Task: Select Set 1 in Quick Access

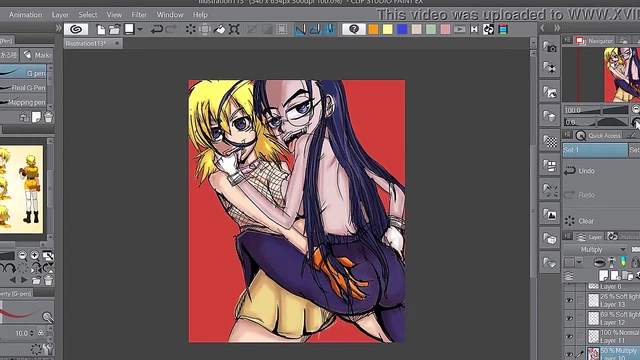Action: coord(595,150)
